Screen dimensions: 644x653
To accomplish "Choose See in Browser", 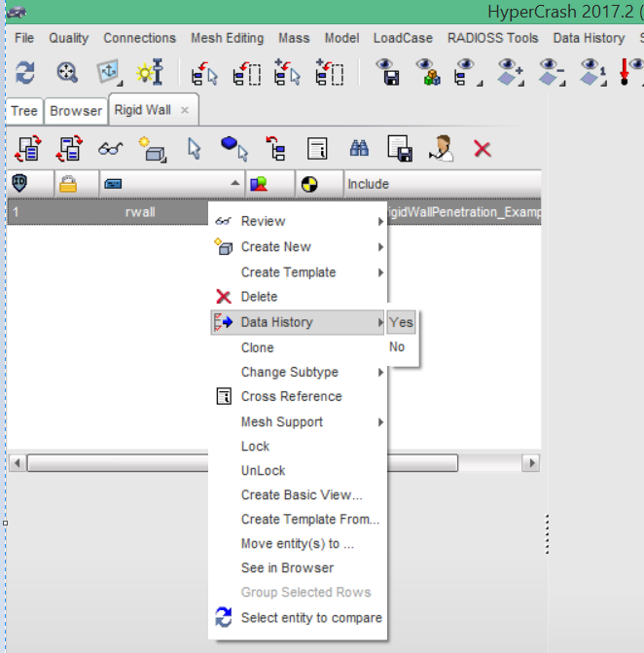I will (x=298, y=568).
